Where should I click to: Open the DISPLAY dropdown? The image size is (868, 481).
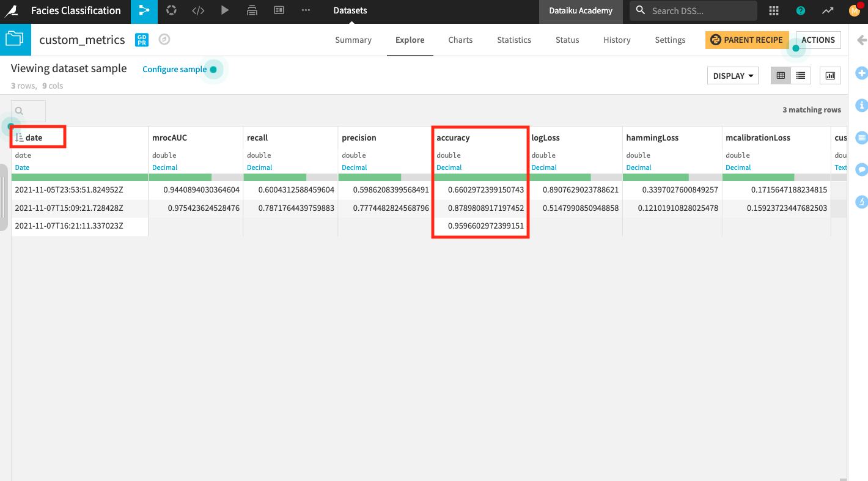[732, 76]
